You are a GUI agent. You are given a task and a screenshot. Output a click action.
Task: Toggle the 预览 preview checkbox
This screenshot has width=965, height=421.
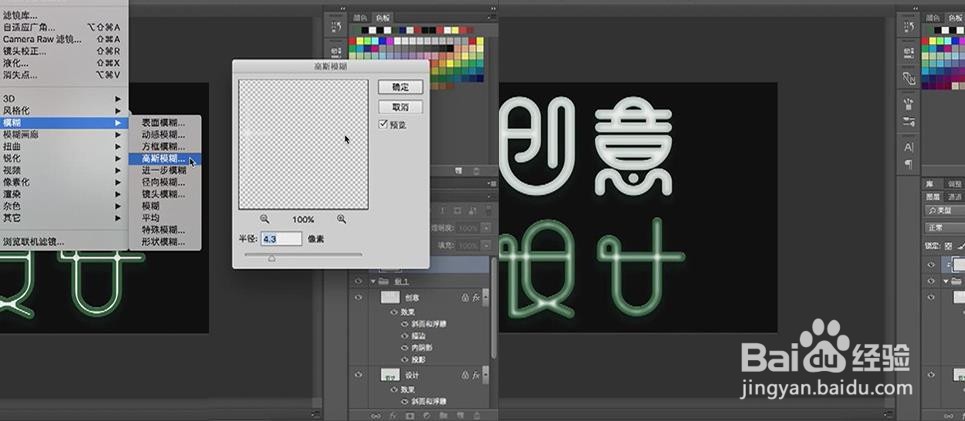click(383, 124)
